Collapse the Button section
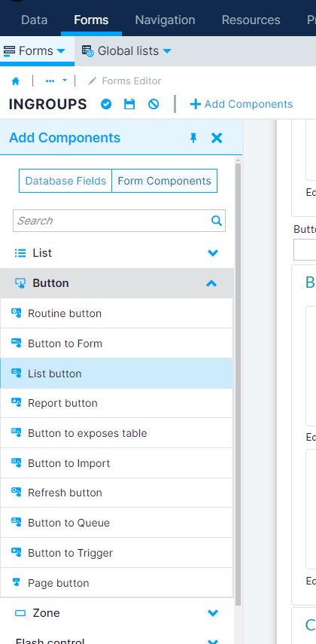The width and height of the screenshot is (316, 644). click(x=117, y=283)
